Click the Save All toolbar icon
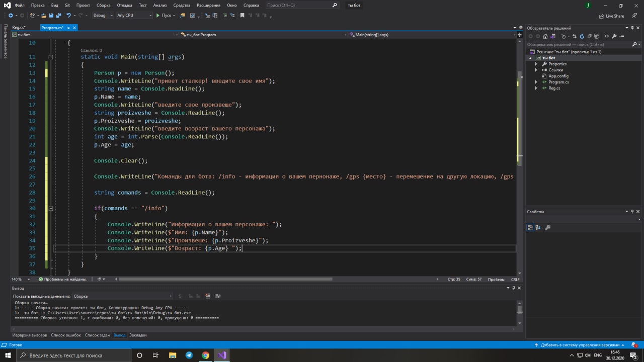The width and height of the screenshot is (644, 362). pyautogui.click(x=59, y=16)
